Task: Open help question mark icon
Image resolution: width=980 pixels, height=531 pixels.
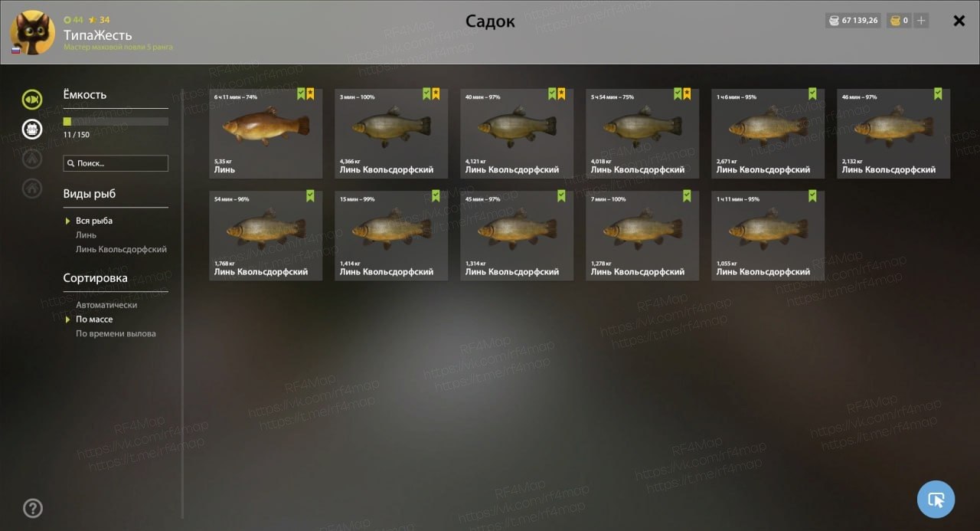Action: 33,507
